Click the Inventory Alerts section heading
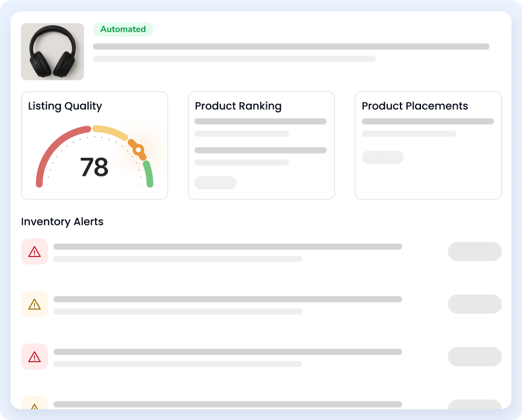The image size is (522, 420). point(62,222)
